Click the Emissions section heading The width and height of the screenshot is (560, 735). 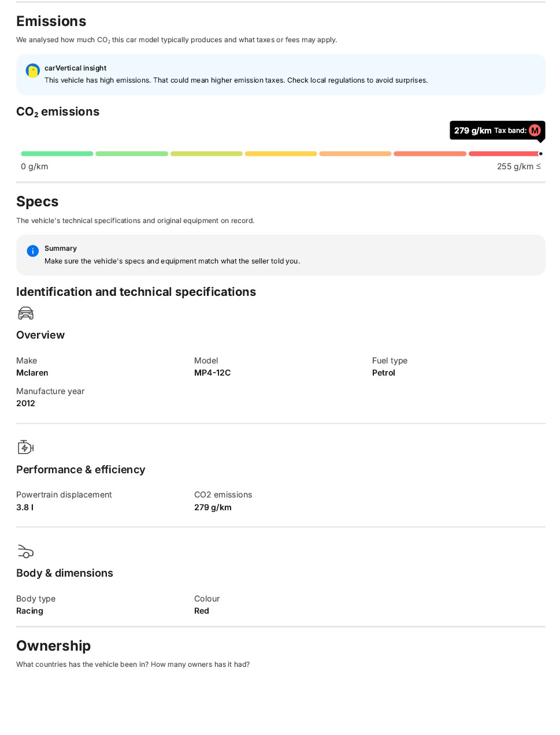(x=51, y=21)
